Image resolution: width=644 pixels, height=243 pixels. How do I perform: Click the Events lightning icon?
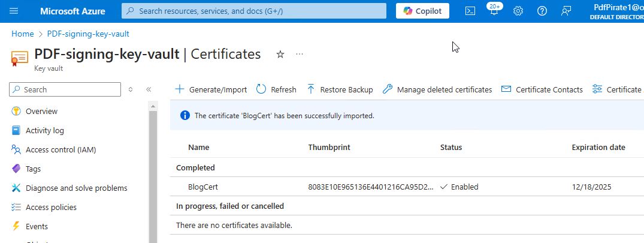click(16, 226)
